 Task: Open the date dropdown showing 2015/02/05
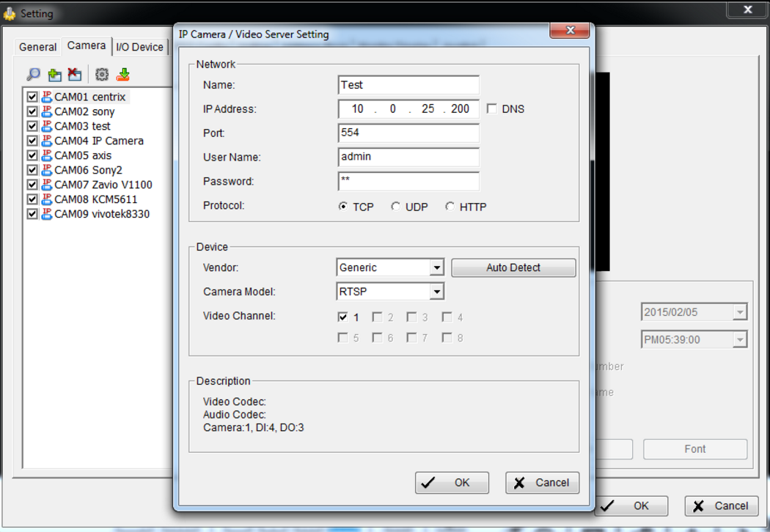tap(739, 312)
